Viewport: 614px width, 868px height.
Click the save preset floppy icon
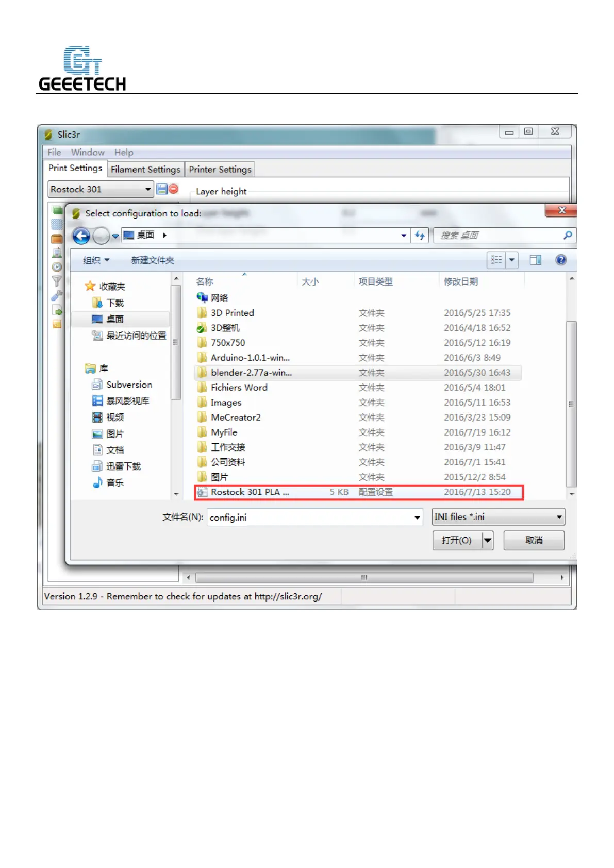tap(162, 189)
